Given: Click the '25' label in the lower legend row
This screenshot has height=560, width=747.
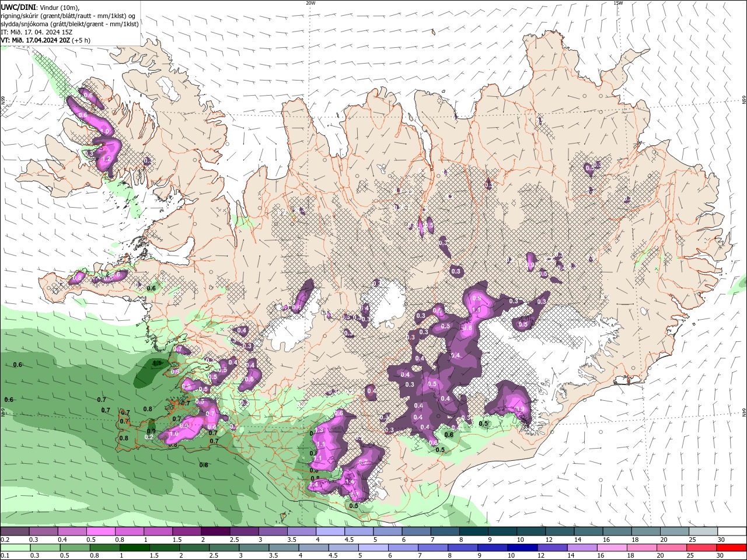Looking at the screenshot, I should (691, 556).
